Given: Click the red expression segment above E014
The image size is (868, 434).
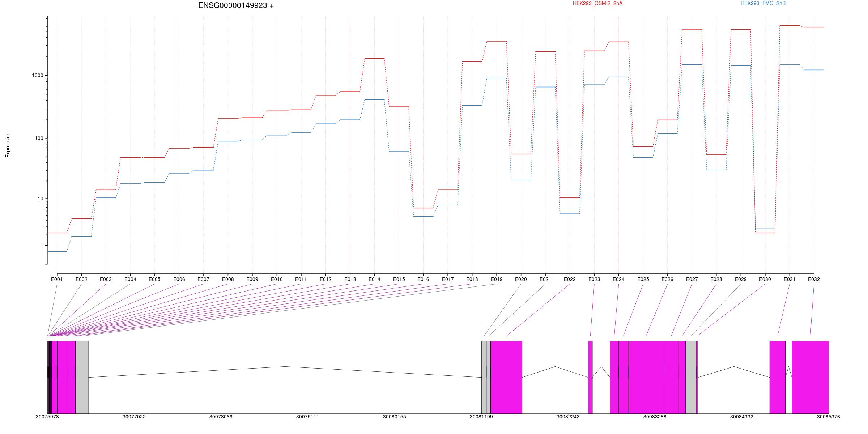Looking at the screenshot, I should click(x=374, y=58).
